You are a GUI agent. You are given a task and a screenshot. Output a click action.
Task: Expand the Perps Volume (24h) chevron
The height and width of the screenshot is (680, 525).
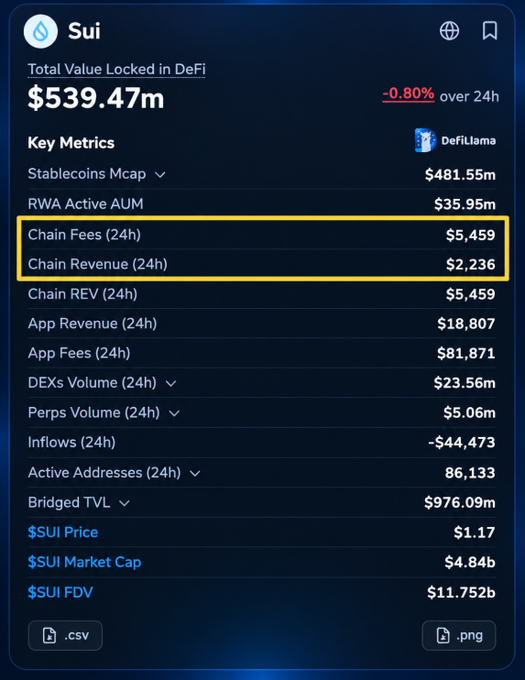tap(174, 413)
